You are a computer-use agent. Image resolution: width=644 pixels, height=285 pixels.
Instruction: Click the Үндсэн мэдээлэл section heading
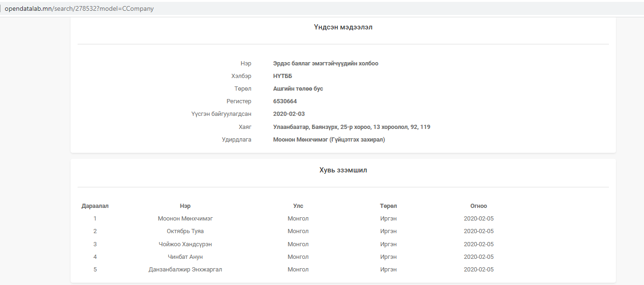tap(343, 27)
